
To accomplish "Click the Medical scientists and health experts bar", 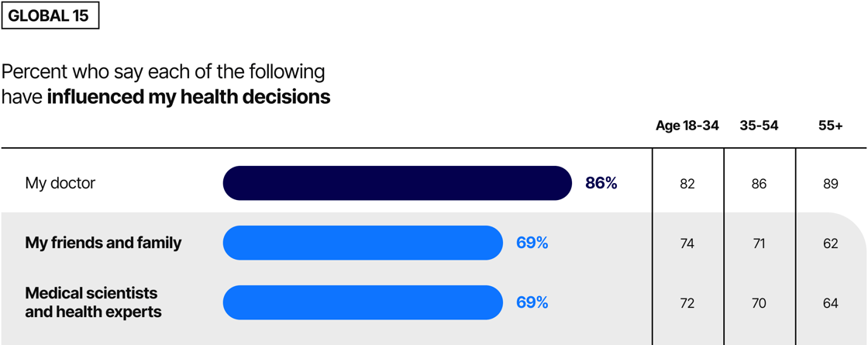I will [363, 302].
